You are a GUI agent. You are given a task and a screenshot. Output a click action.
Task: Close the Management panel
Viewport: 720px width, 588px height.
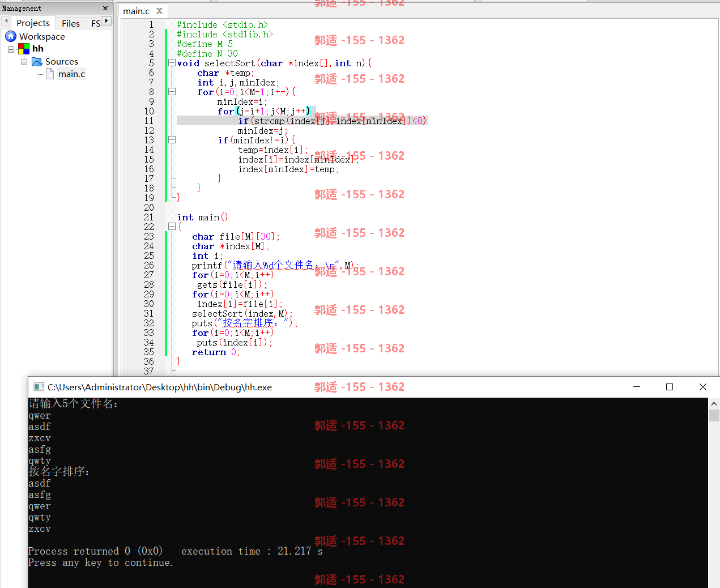point(105,8)
